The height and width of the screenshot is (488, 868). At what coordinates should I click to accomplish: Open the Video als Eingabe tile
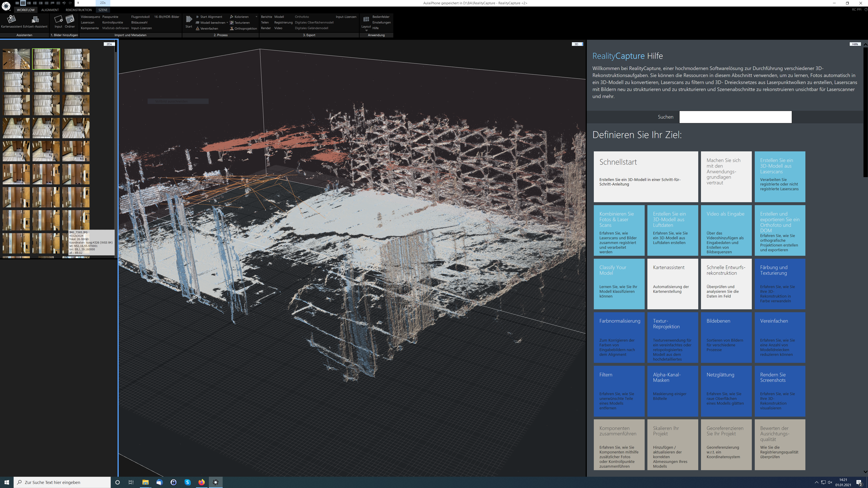pos(726,230)
